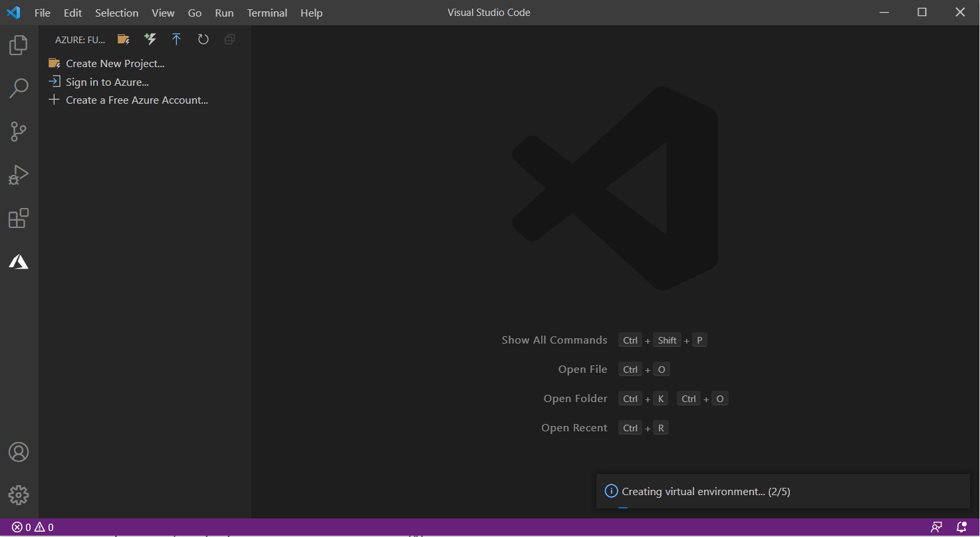The height and width of the screenshot is (537, 980).
Task: Open the Run and Debug view
Action: tap(19, 175)
